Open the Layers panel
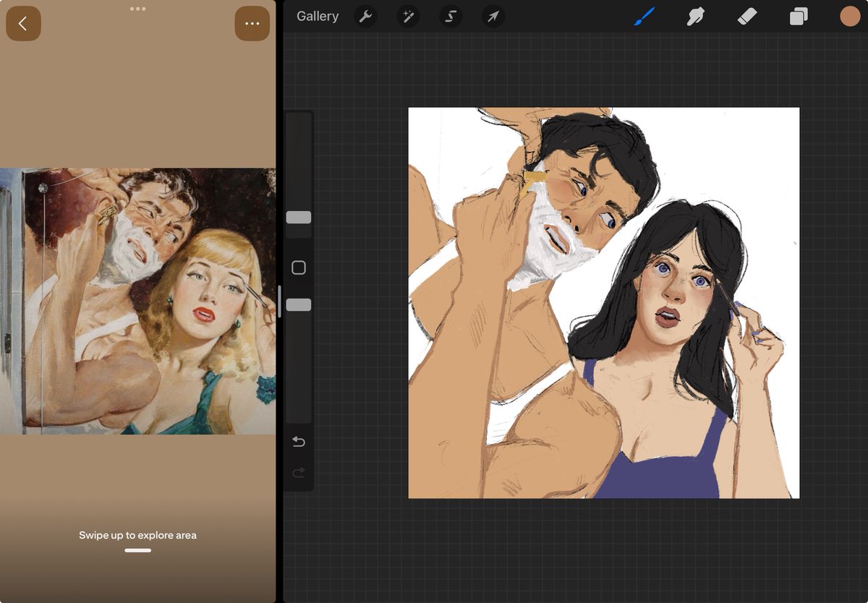Viewport: 868px width, 603px height. tap(799, 17)
